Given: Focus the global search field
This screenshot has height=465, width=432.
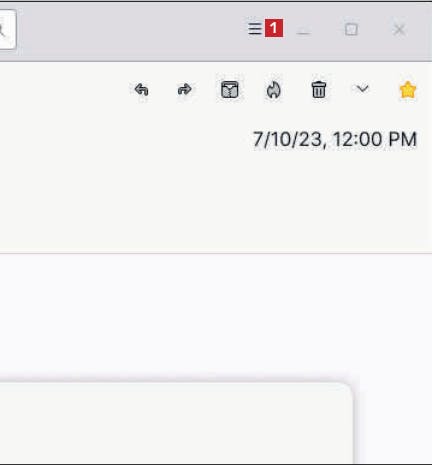Looking at the screenshot, I should [7, 30].
